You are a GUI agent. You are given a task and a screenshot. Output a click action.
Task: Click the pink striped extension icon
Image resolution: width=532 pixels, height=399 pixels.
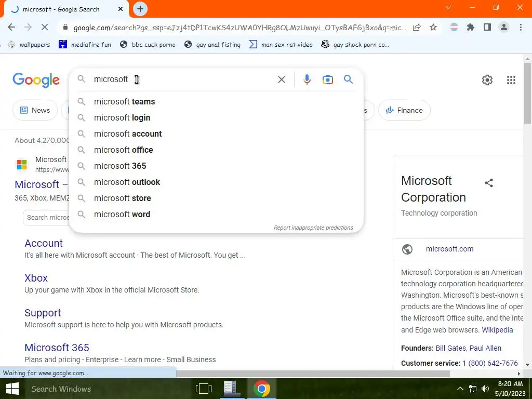(x=454, y=28)
